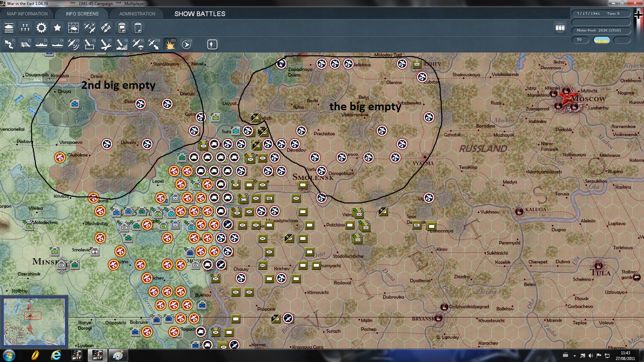644x362 pixels.
Task: Select the F1 move mode icon
Action: [x=9, y=44]
